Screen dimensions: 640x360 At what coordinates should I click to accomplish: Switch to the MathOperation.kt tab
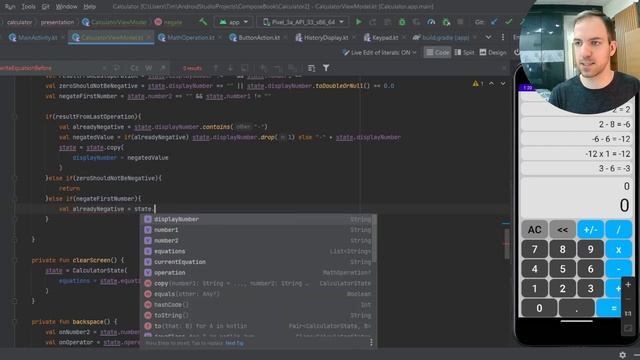coord(187,38)
